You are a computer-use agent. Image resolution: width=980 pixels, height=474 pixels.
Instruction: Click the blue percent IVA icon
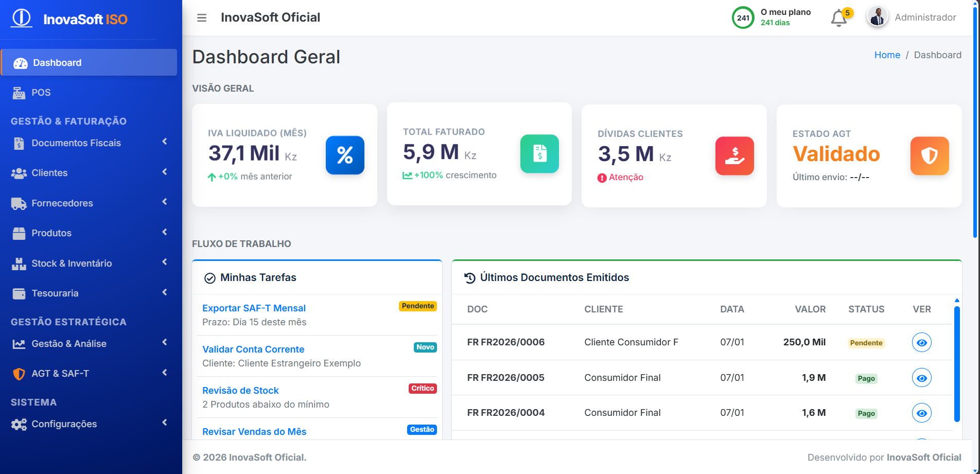(x=345, y=155)
